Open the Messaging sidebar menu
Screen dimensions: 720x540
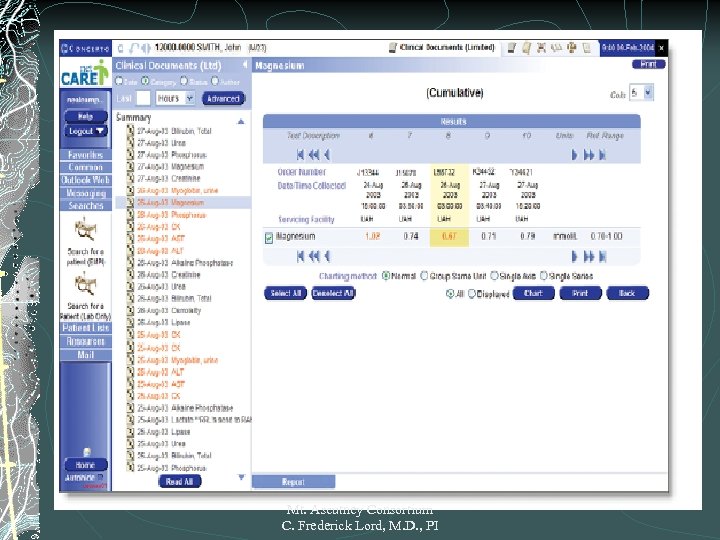click(85, 193)
